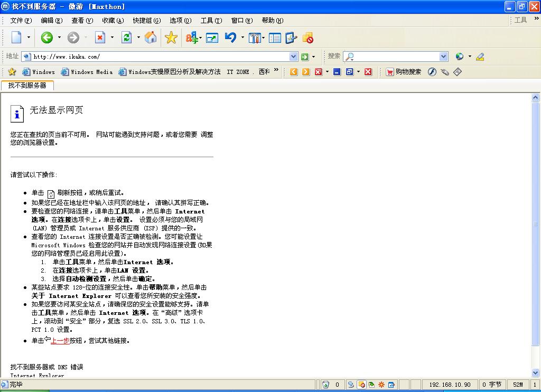The image size is (541, 392).
Task: Open Windows变慢原因分析及解决方法 favorite link
Action: pyautogui.click(x=170, y=72)
